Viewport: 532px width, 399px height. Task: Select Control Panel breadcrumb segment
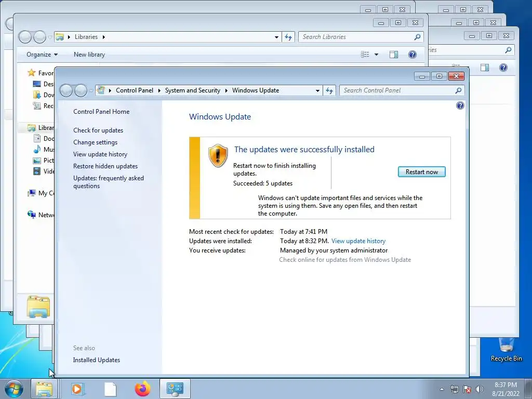[x=135, y=90]
